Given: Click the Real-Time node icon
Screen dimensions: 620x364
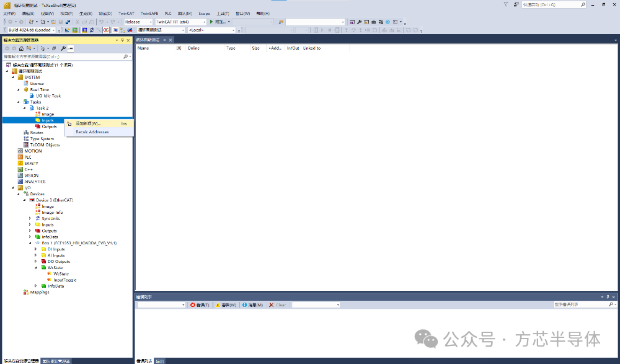Looking at the screenshot, I should point(26,90).
